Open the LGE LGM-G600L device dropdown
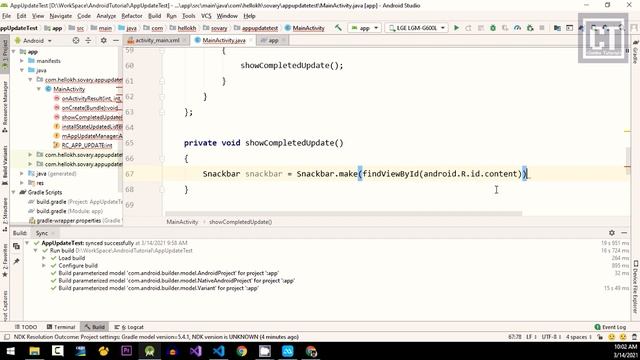The height and width of the screenshot is (360, 640). pyautogui.click(x=416, y=28)
